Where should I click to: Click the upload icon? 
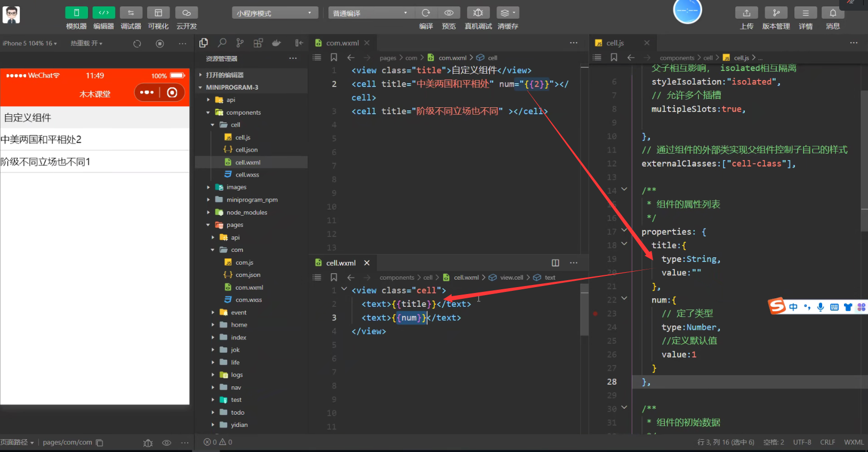pos(746,13)
